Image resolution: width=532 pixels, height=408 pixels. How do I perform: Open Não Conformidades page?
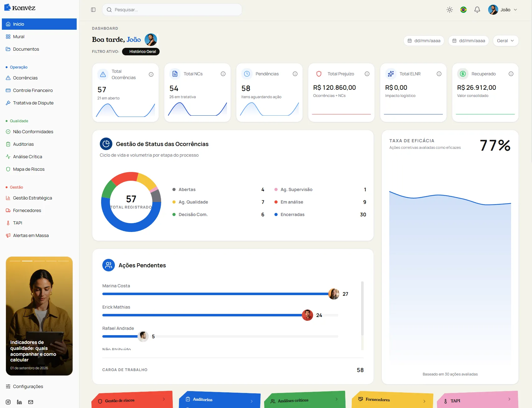point(39,132)
